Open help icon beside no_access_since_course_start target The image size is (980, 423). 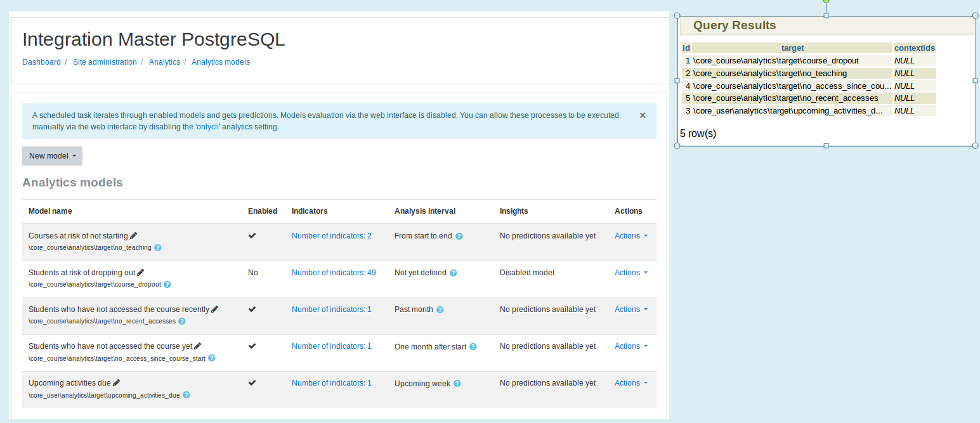[212, 358]
